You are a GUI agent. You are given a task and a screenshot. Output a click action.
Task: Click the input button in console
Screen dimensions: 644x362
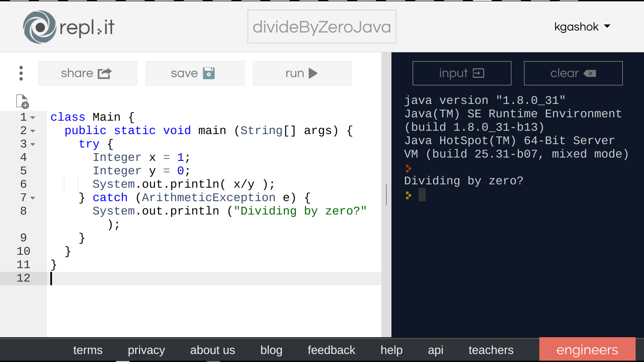[462, 73]
